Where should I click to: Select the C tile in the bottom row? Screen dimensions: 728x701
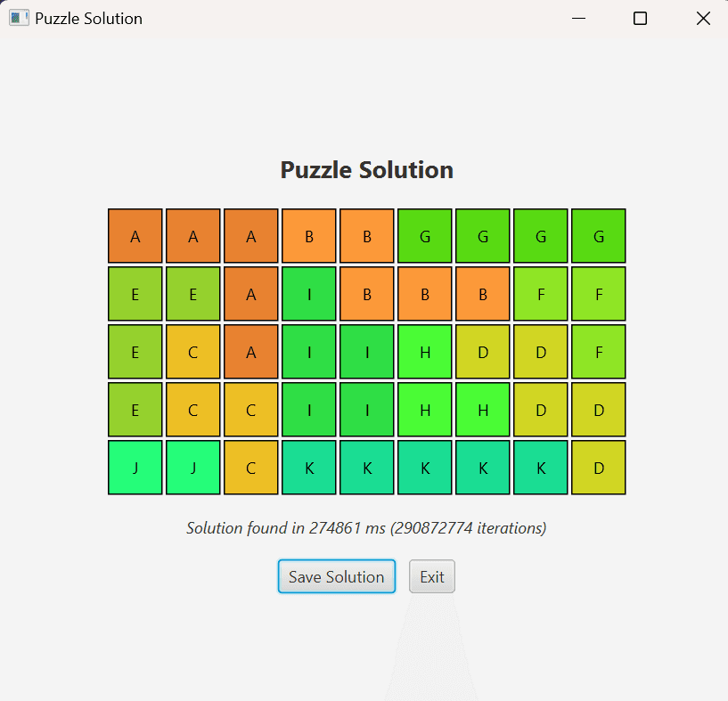(x=251, y=468)
